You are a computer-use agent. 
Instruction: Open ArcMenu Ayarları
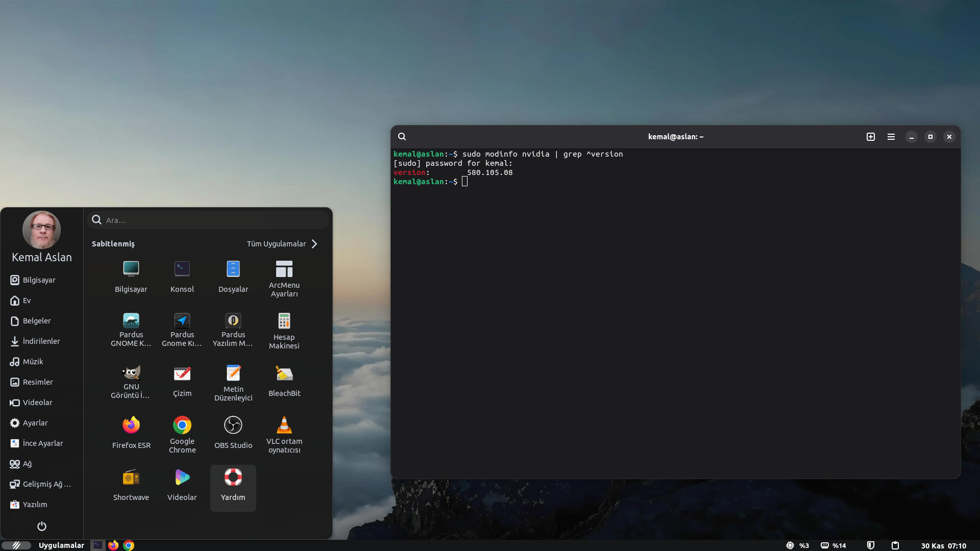coord(284,277)
